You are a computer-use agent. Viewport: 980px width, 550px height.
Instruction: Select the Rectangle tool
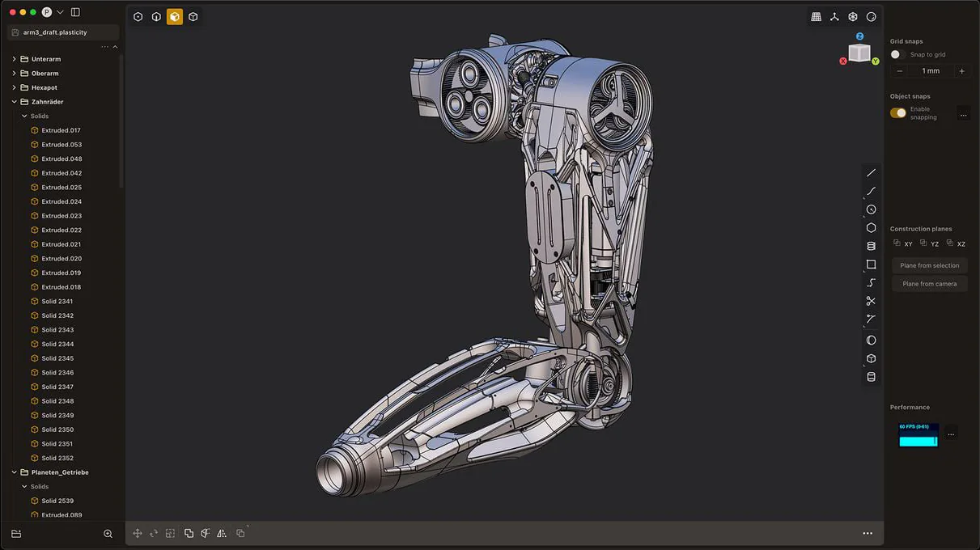tap(871, 264)
